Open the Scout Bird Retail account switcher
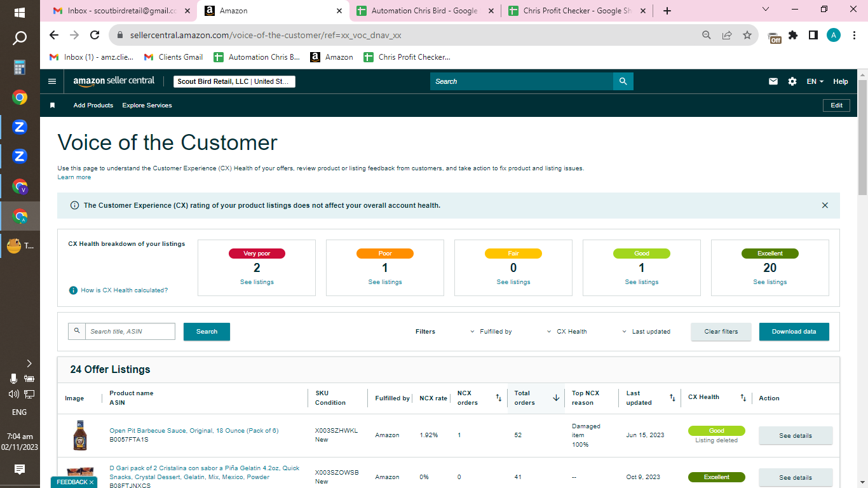Viewport: 868px width, 488px height. pos(234,81)
